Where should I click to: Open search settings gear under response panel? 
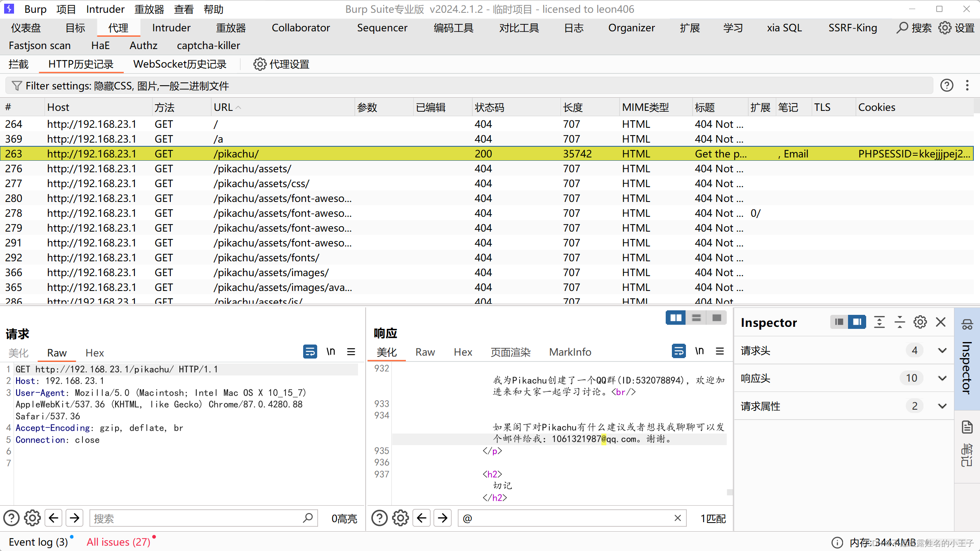coord(400,518)
